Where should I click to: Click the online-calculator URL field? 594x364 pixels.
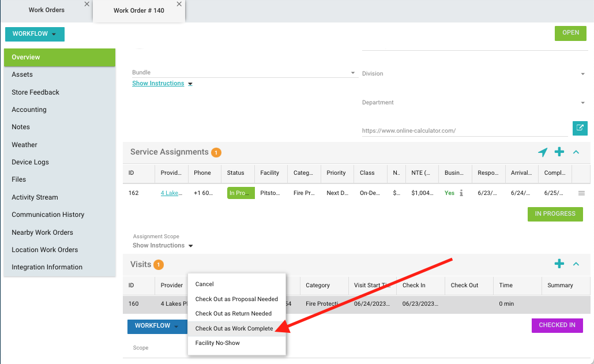(464, 131)
